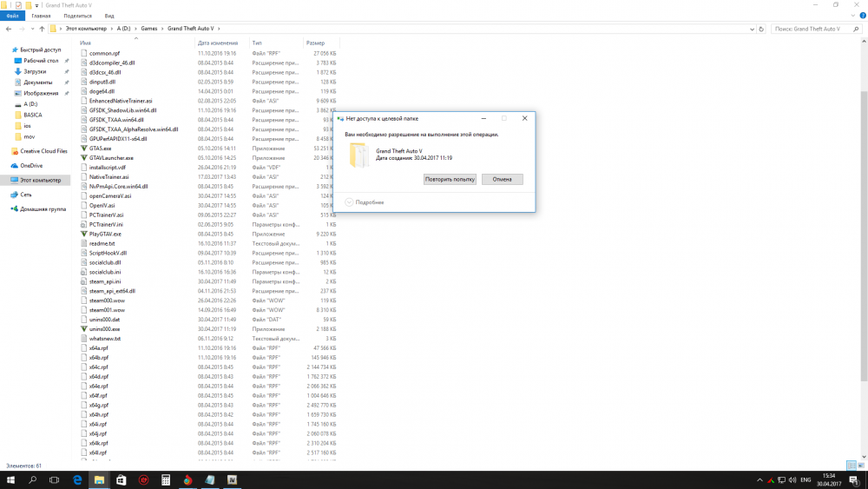The height and width of the screenshot is (489, 868).
Task: Switch to the Вид ribbon tab
Action: (x=108, y=16)
